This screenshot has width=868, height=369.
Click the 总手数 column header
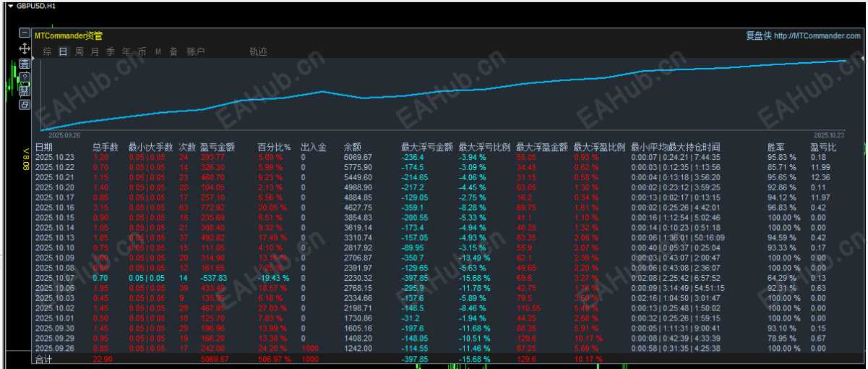click(106, 148)
